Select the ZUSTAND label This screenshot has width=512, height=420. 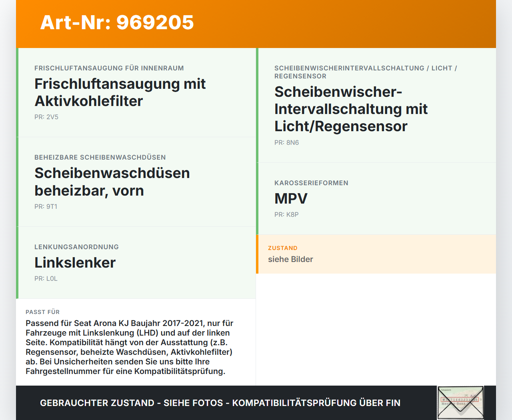pyautogui.click(x=283, y=248)
